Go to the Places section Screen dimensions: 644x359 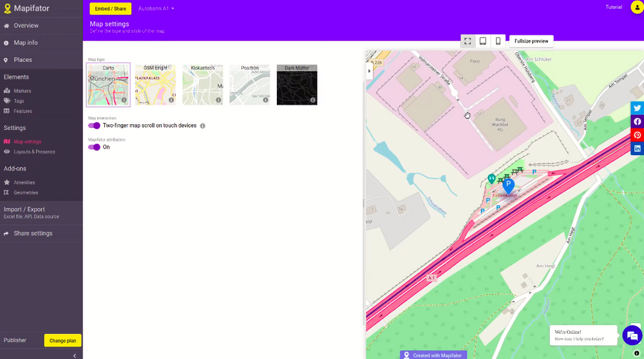point(23,60)
